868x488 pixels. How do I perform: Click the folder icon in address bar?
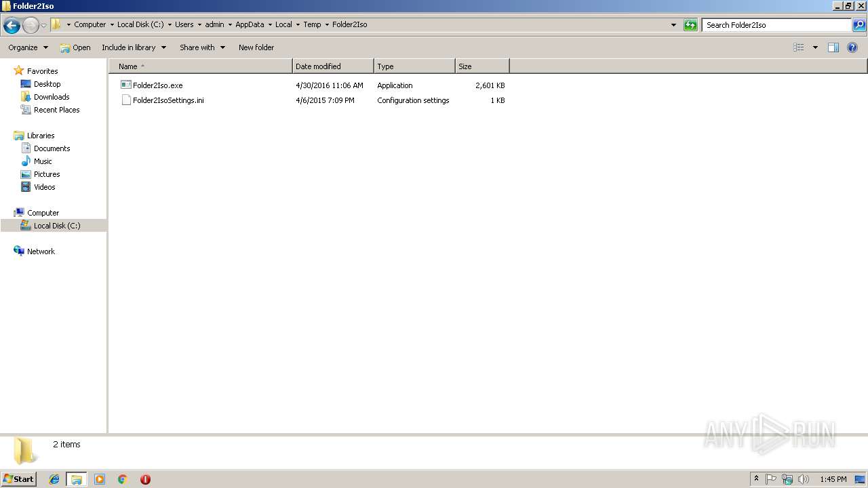[x=56, y=24]
